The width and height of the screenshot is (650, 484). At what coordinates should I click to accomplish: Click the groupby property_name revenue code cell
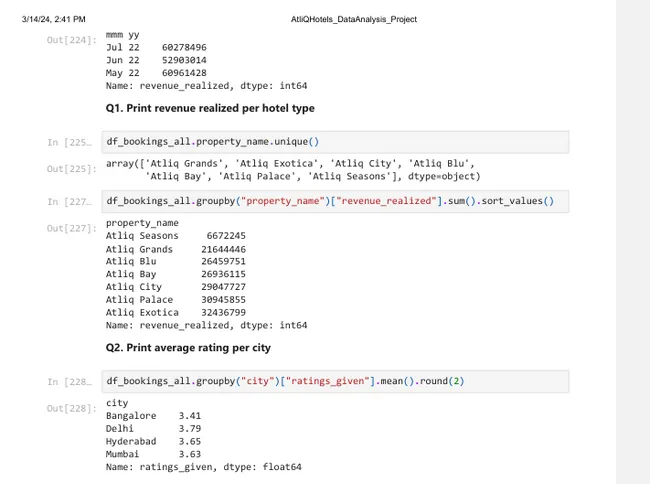tap(335, 201)
